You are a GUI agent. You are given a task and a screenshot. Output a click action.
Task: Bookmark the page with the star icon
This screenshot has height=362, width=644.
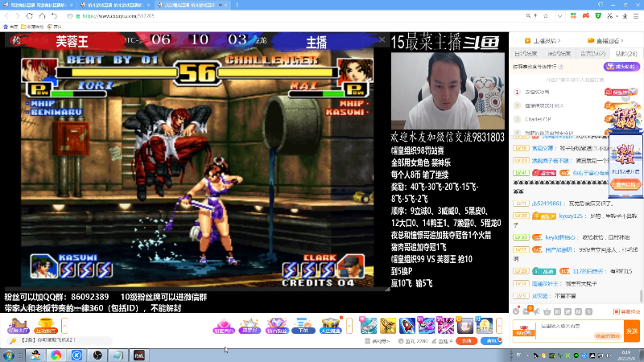click(546, 15)
